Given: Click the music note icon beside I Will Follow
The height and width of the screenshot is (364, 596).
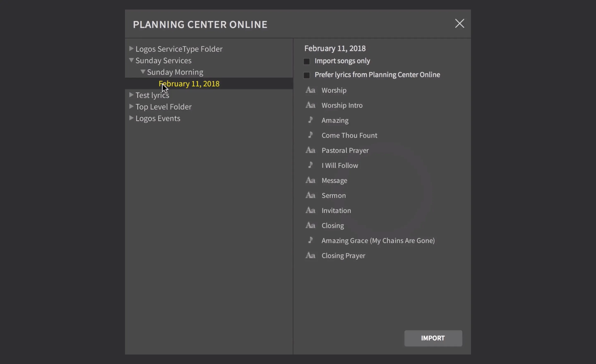Looking at the screenshot, I should 311,165.
